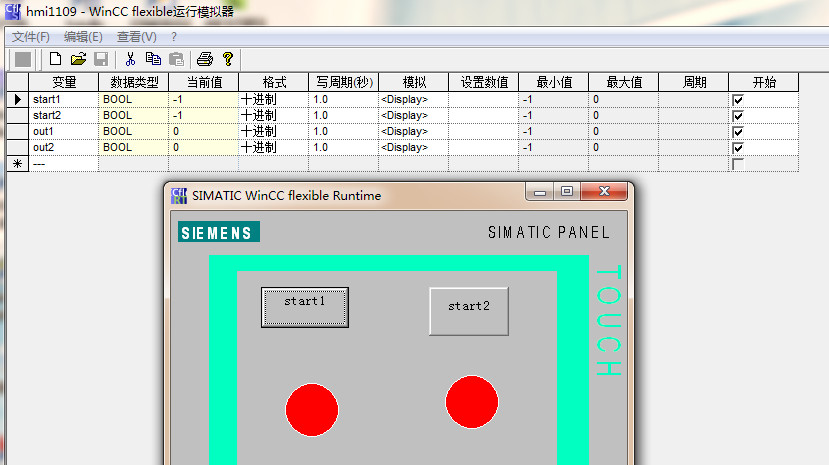829x465 pixels.
Task: Click the 十进制 format cell for out2
Action: coord(274,147)
